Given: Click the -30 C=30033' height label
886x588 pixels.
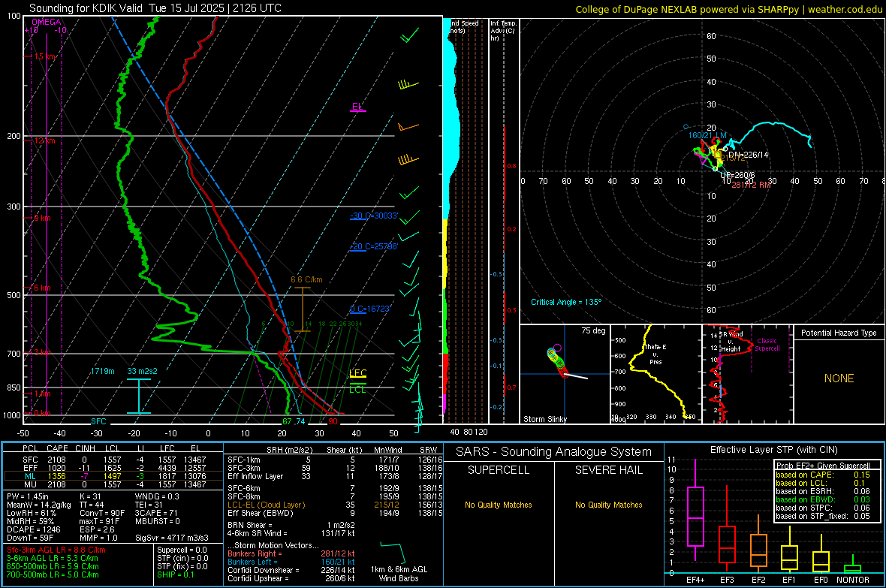Looking at the screenshot, I should click(374, 216).
